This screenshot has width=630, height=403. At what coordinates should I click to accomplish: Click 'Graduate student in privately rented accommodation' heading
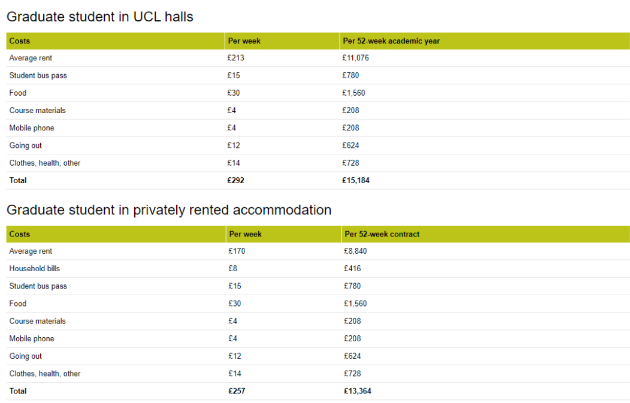pyautogui.click(x=169, y=210)
